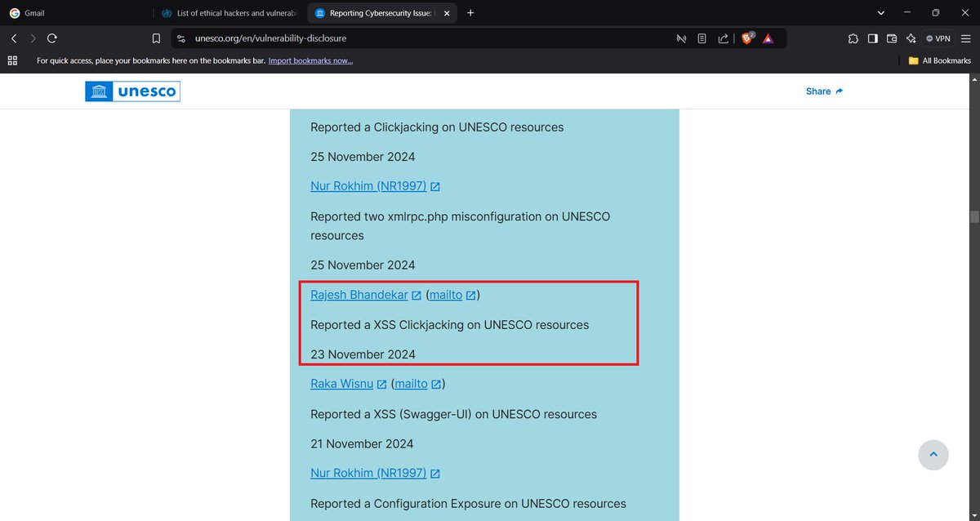Minimize the browser window
The image size is (980, 521).
pos(909,13)
